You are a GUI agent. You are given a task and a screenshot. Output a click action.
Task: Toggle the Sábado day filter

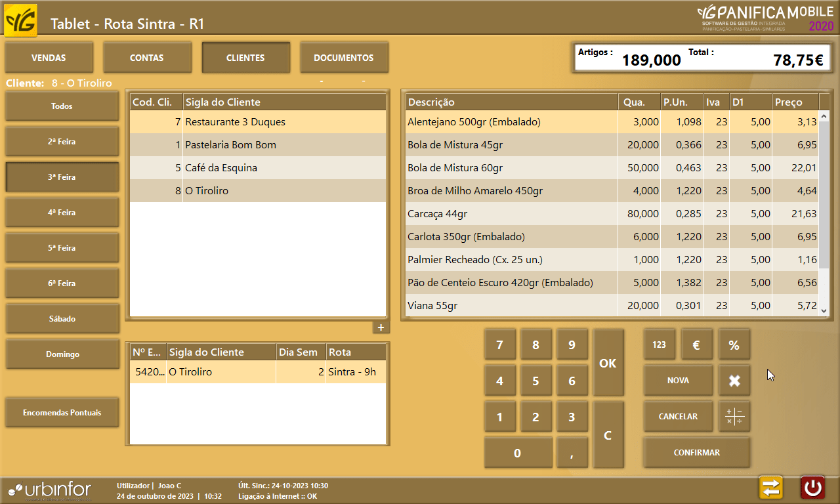click(x=62, y=319)
